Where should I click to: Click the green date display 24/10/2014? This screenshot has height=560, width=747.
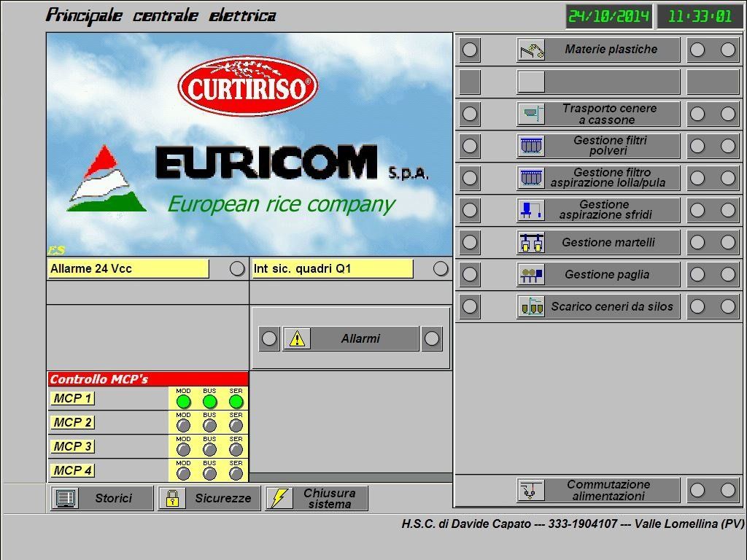pos(609,17)
